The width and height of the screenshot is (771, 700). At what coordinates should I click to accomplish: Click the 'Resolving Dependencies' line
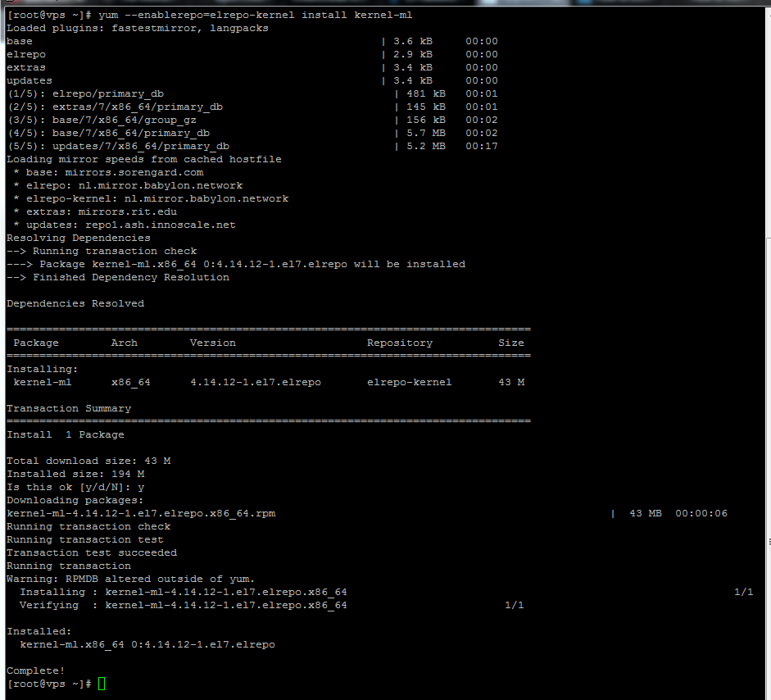click(x=79, y=238)
